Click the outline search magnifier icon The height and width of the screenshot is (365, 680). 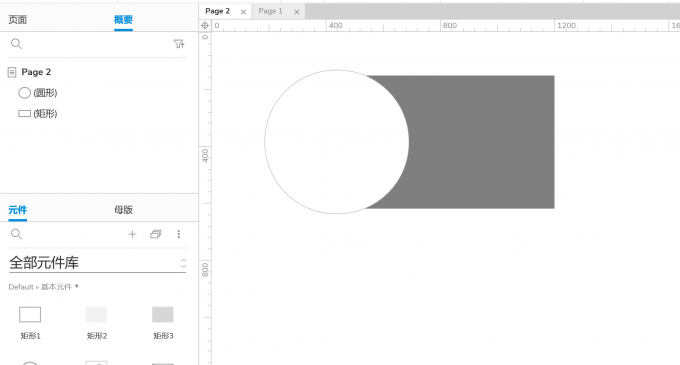click(16, 44)
